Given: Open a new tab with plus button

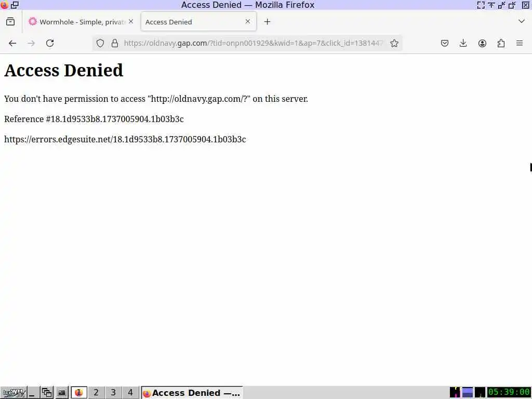Looking at the screenshot, I should (x=268, y=22).
